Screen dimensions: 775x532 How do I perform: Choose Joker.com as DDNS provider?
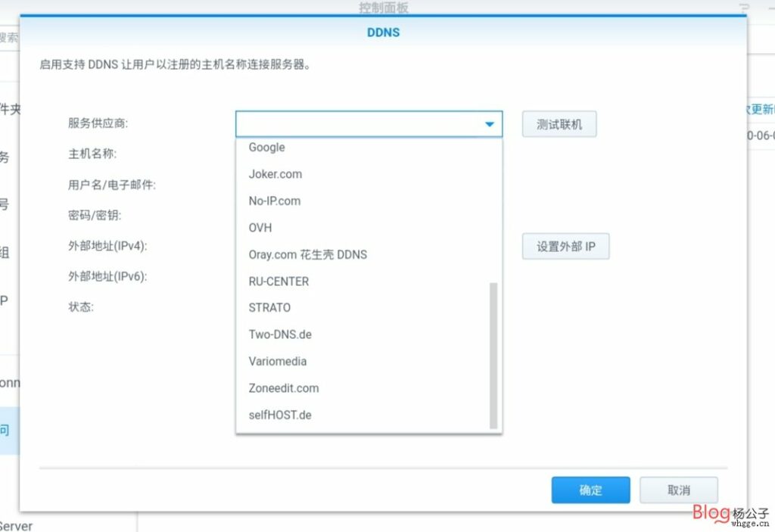(369, 174)
